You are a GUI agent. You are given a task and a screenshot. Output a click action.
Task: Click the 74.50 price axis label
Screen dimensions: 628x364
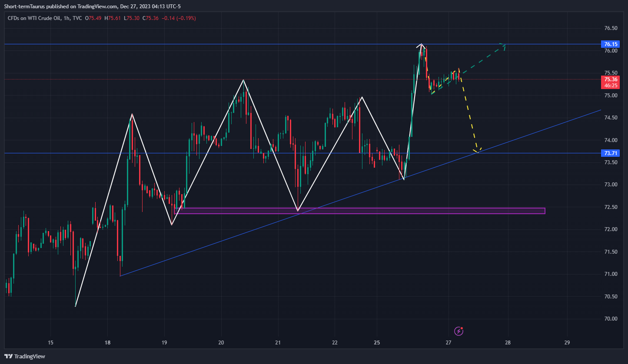pyautogui.click(x=611, y=118)
